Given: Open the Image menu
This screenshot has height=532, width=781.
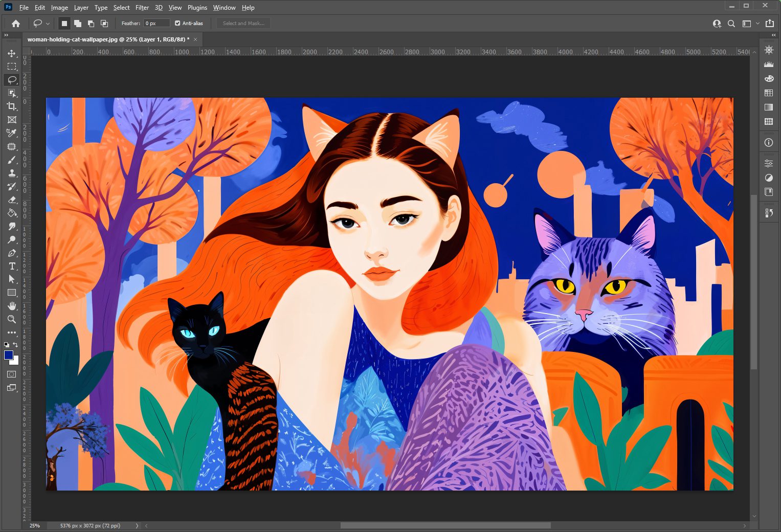Looking at the screenshot, I should 59,8.
